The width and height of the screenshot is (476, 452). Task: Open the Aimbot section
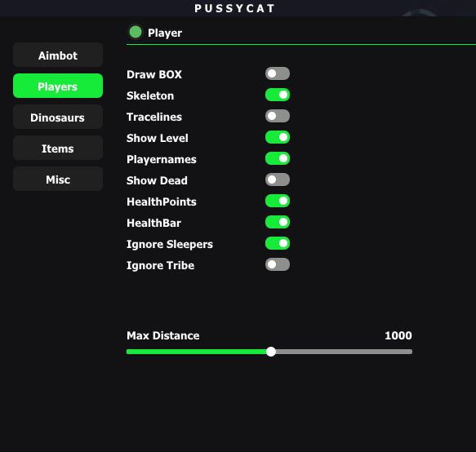58,55
